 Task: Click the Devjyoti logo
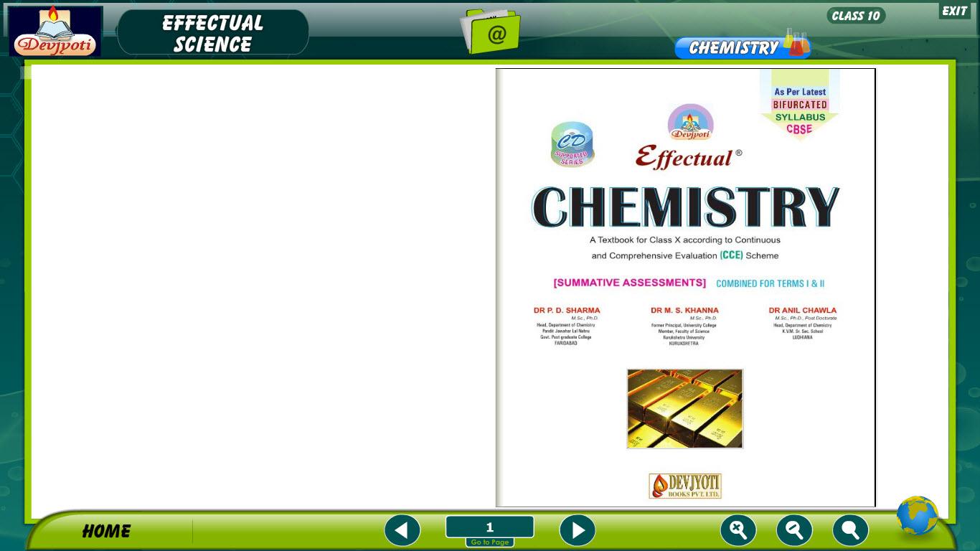[x=55, y=32]
